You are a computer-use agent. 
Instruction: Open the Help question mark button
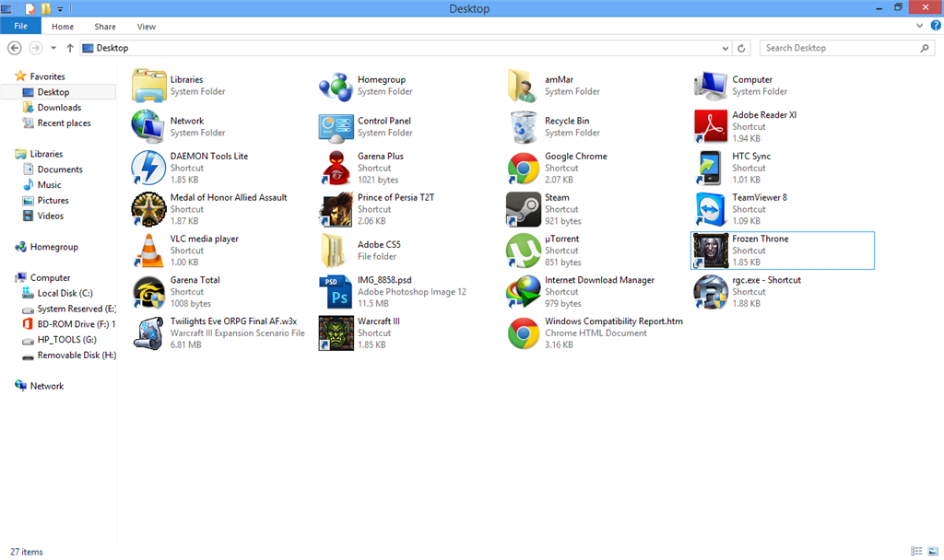pos(936,25)
